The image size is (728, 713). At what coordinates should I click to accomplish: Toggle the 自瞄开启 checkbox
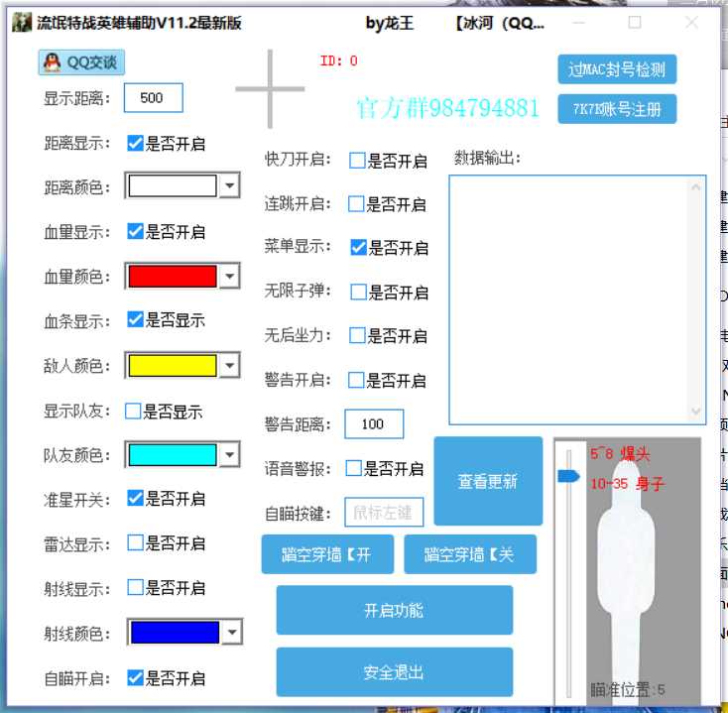coord(135,677)
